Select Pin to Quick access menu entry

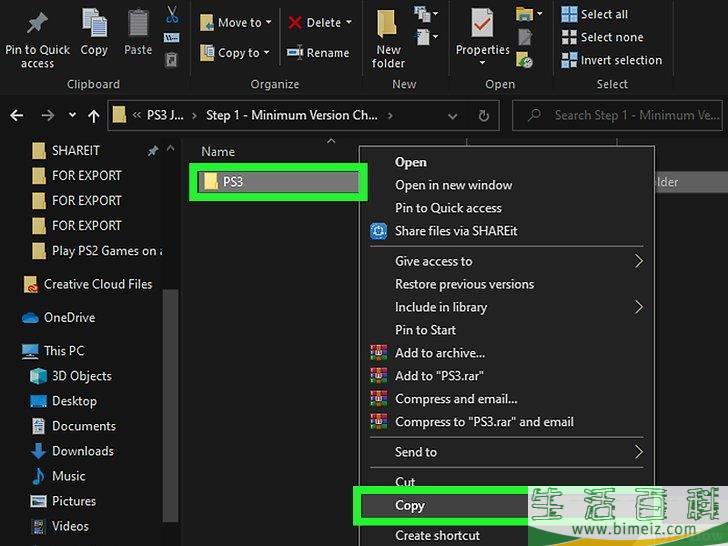(x=448, y=208)
